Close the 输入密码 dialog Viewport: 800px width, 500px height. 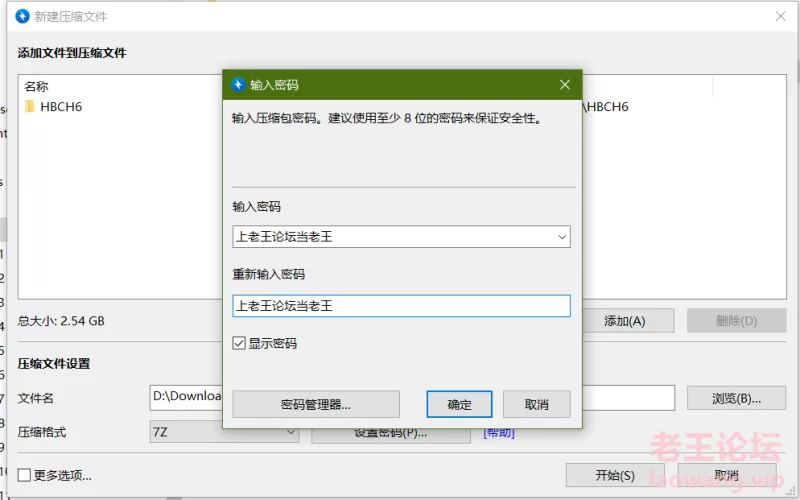coord(564,85)
